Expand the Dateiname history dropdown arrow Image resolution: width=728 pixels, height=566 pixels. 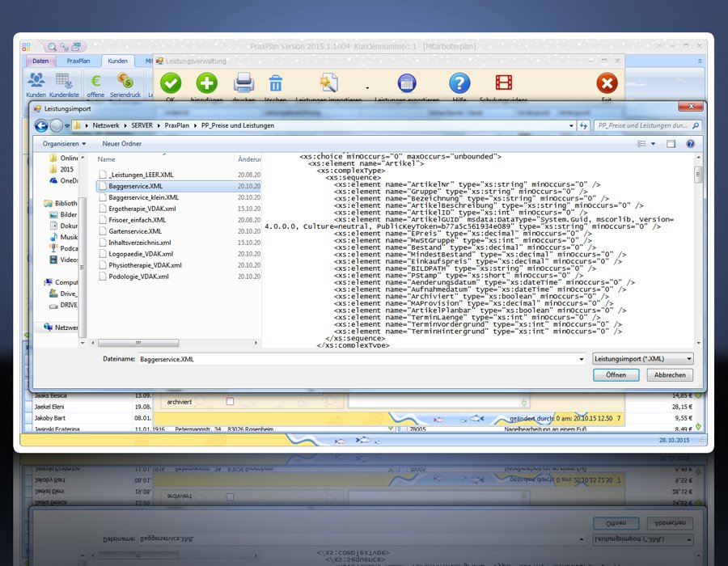581,359
